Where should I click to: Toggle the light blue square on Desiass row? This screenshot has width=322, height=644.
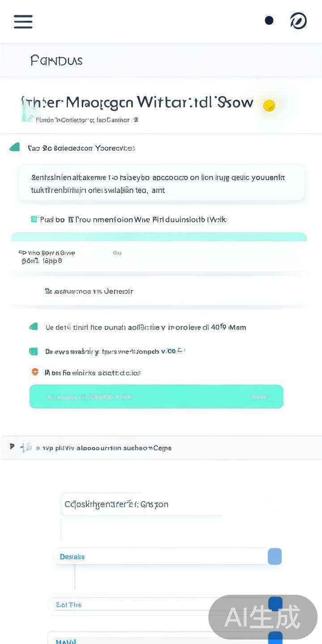[275, 556]
